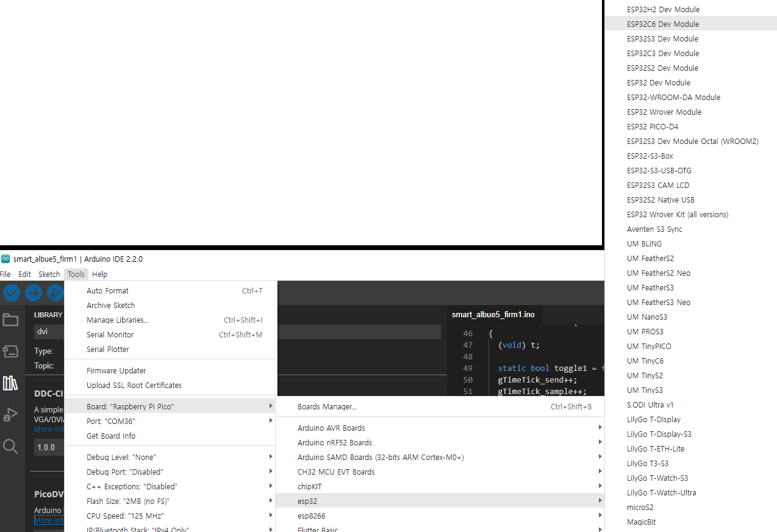Viewport: 777px width, 532px height.
Task: Choose Archive Sketch
Action: tap(171, 306)
